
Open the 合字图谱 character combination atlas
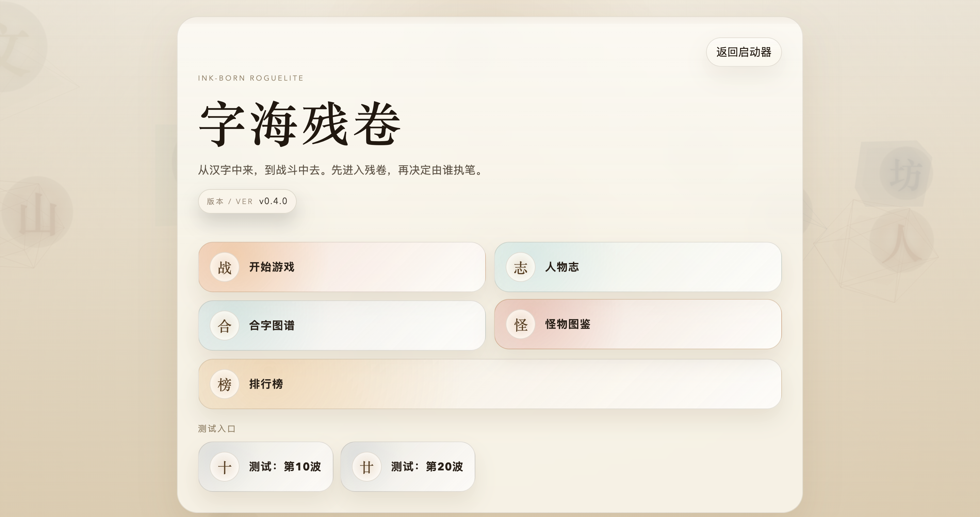(x=341, y=326)
